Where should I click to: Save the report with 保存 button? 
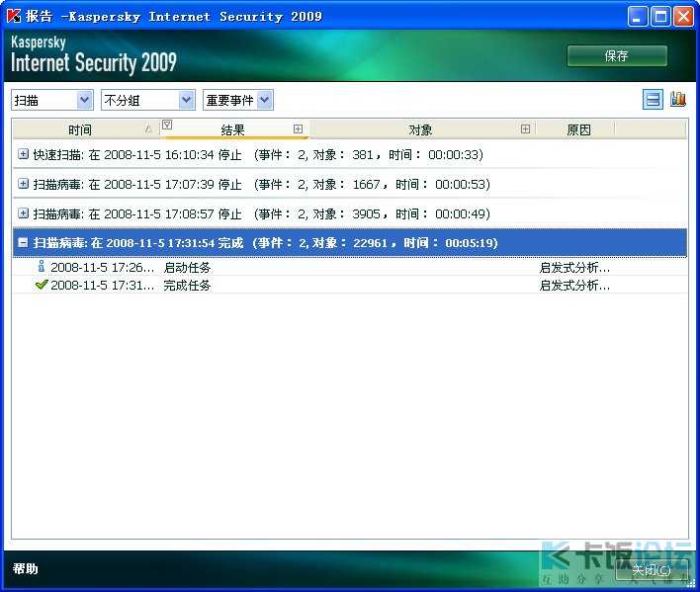(617, 56)
